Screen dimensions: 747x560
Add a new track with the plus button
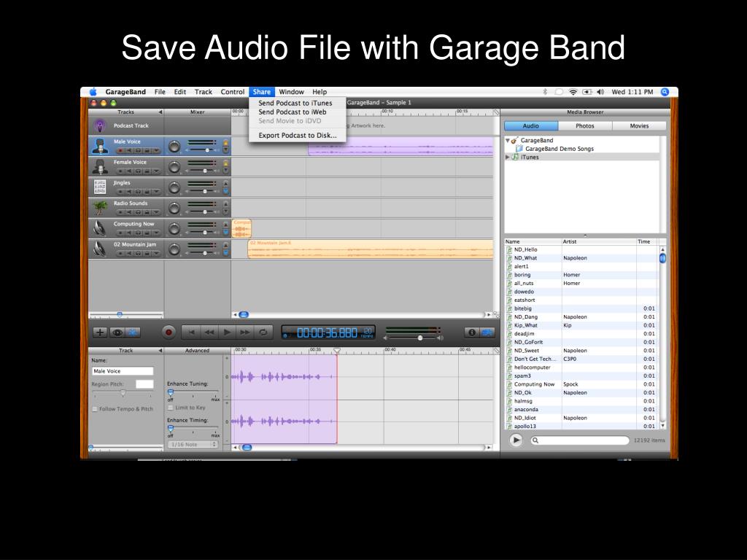point(99,332)
